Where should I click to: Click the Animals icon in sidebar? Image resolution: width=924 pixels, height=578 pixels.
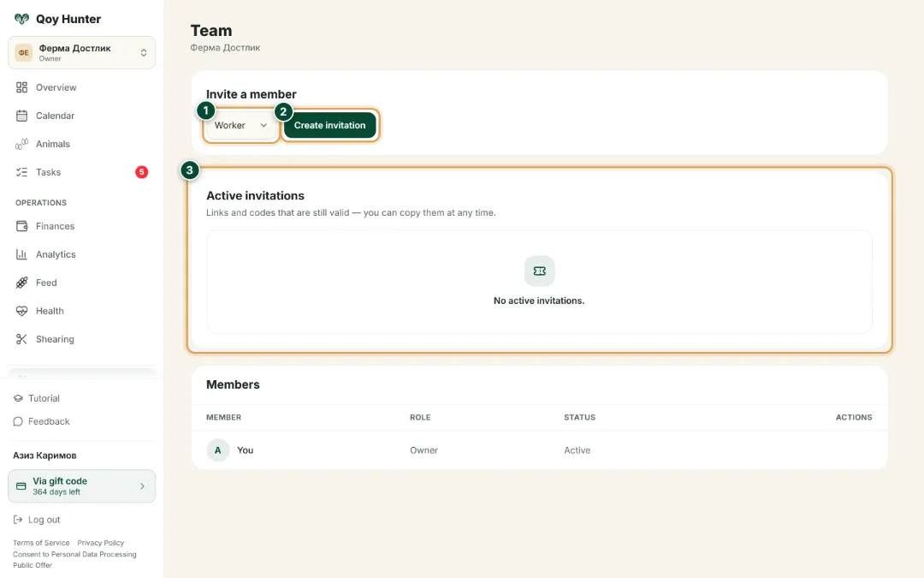coord(21,144)
